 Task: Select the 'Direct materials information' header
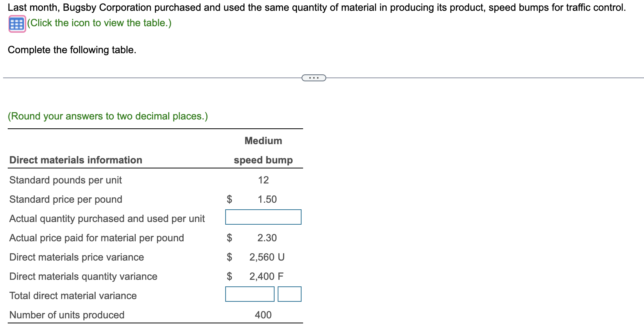(75, 160)
